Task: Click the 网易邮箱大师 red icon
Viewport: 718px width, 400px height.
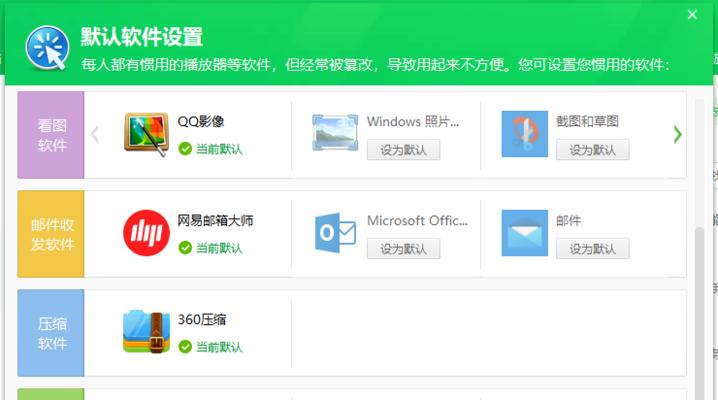Action: (147, 233)
